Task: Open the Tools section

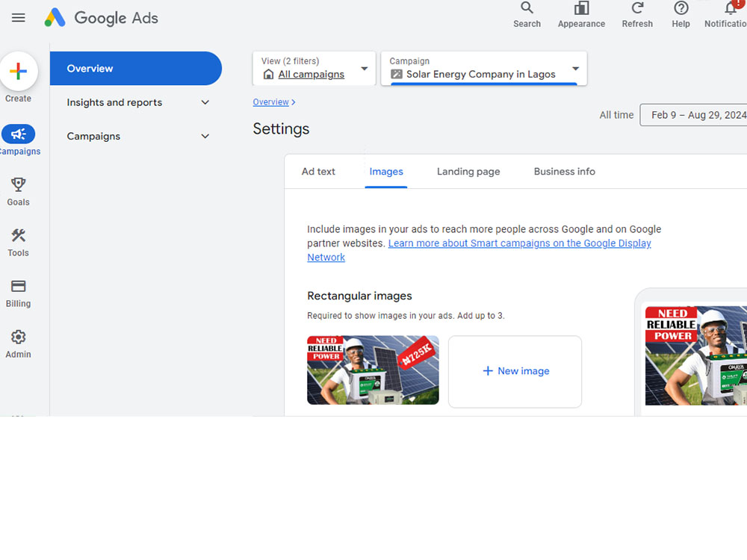Action: [x=18, y=243]
